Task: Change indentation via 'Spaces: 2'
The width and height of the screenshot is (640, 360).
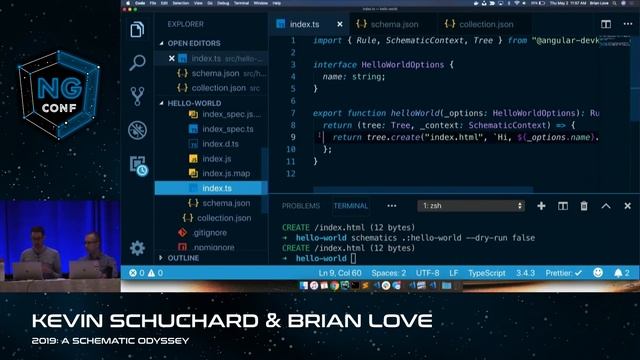Action: 389,273
